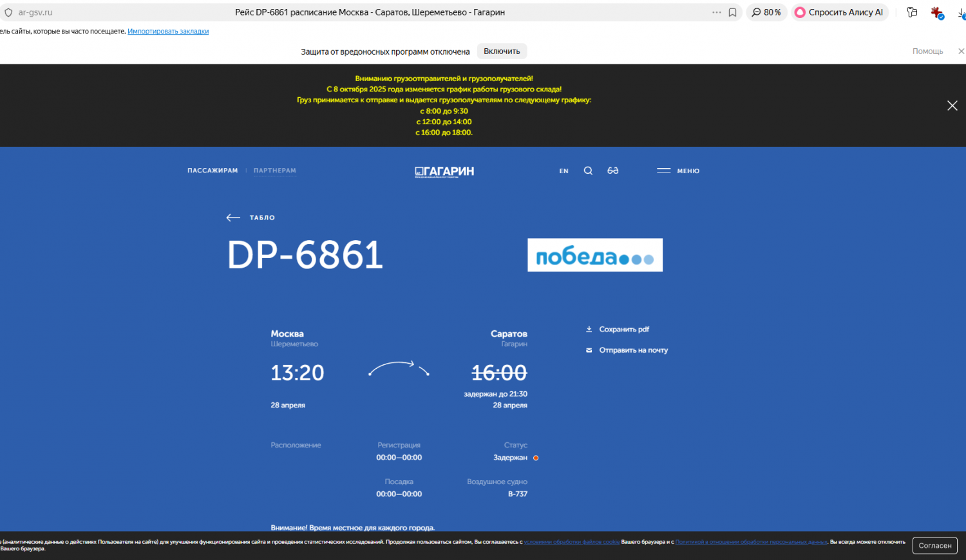966x560 pixels.
Task: Switch the site language to EN
Action: [x=563, y=171]
